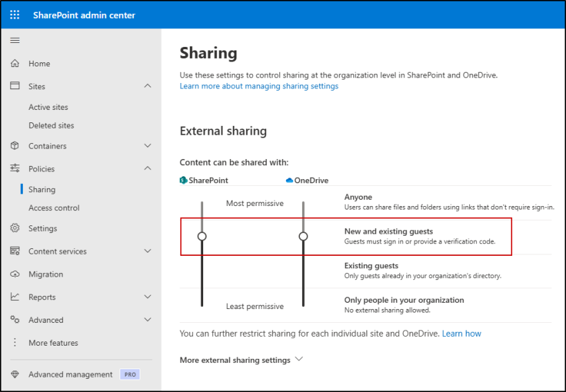Click the Learn how link
Screen dimensions: 566x392
pyautogui.click(x=462, y=333)
